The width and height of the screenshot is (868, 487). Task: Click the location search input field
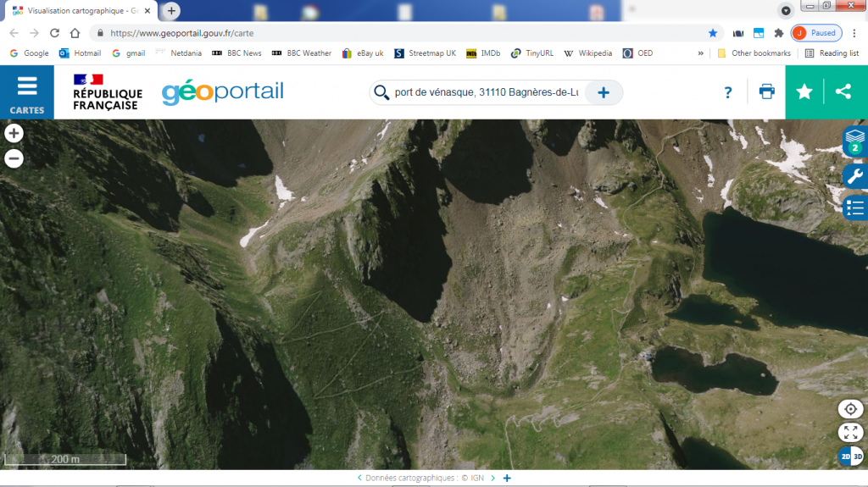[x=486, y=92]
